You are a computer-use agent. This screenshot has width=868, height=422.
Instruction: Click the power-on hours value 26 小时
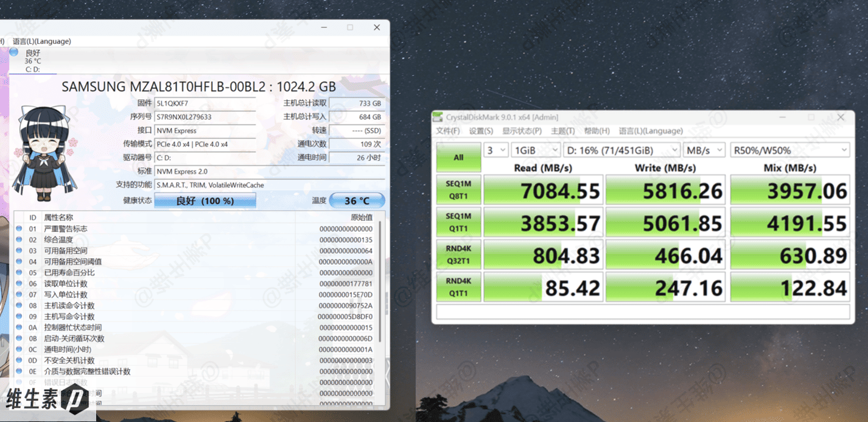point(357,158)
